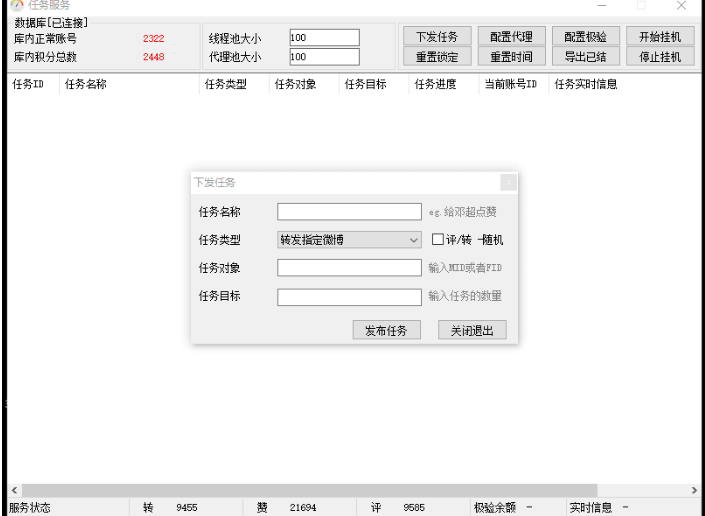Click the 发布任务 button in the dialog
The image size is (705, 516).
(386, 330)
